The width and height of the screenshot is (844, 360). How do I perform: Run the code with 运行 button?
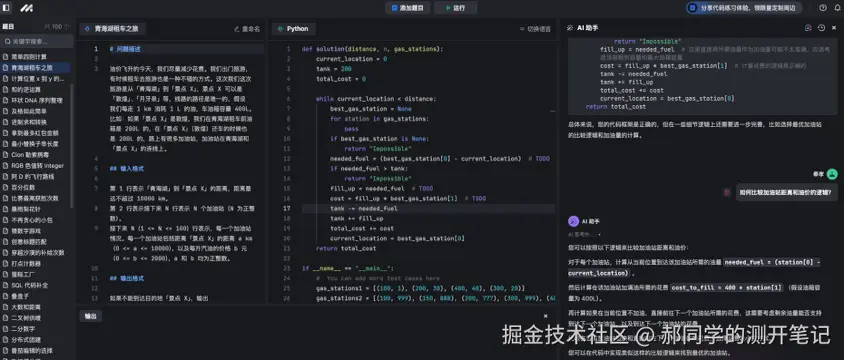coord(455,8)
